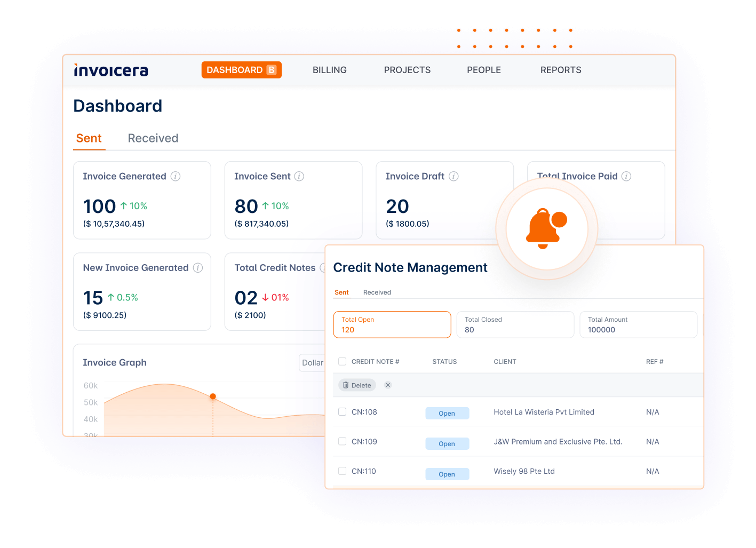
Task: Click the Delete button
Action: [357, 385]
